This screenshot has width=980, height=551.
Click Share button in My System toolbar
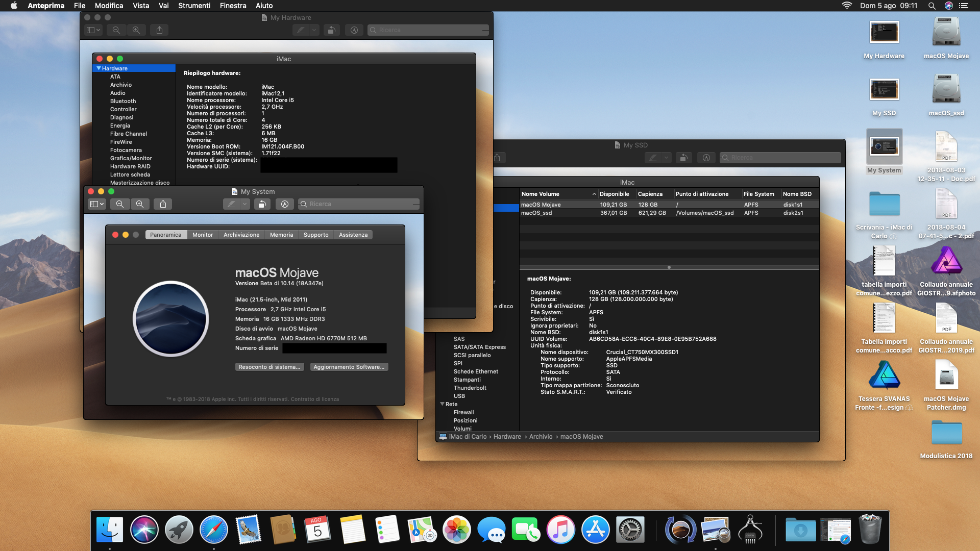163,204
